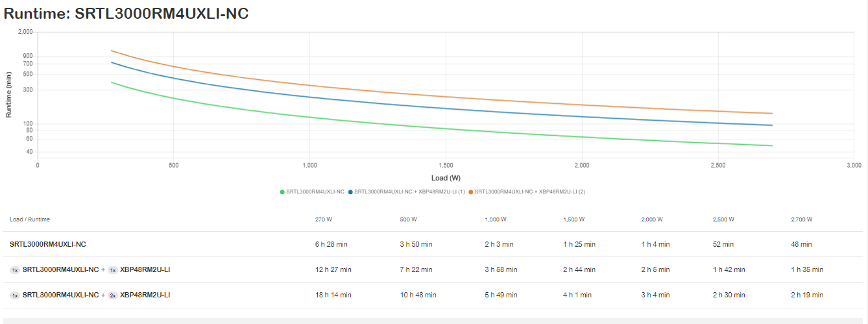The width and height of the screenshot is (868, 324).
Task: Click the Runtime: SRTL3000RM4UXLI-NC heading
Action: click(x=127, y=14)
